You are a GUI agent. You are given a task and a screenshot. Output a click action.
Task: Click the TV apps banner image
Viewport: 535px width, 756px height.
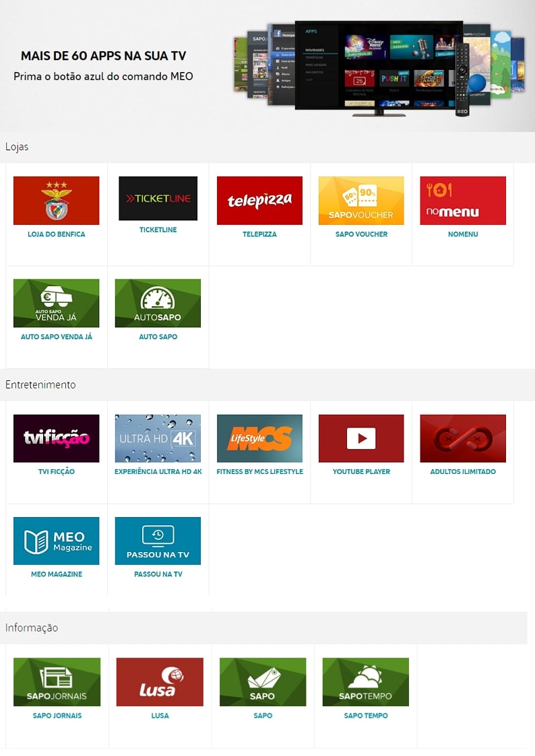tap(379, 67)
